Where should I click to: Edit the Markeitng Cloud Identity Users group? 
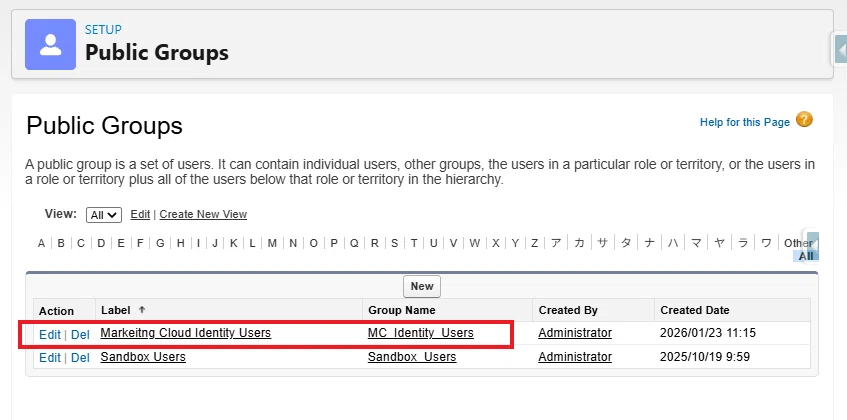[50, 335]
